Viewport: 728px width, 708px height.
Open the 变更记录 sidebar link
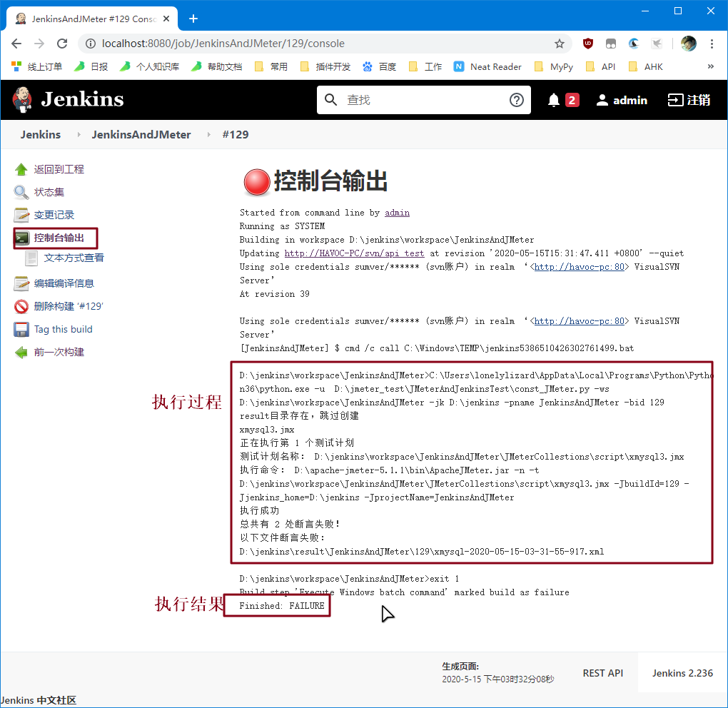(x=54, y=215)
